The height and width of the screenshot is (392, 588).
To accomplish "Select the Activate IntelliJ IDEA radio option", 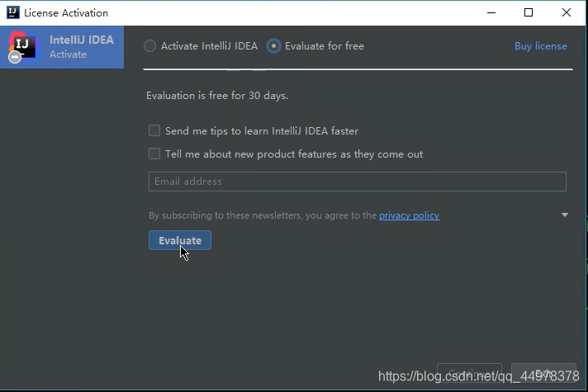I will [x=149, y=46].
